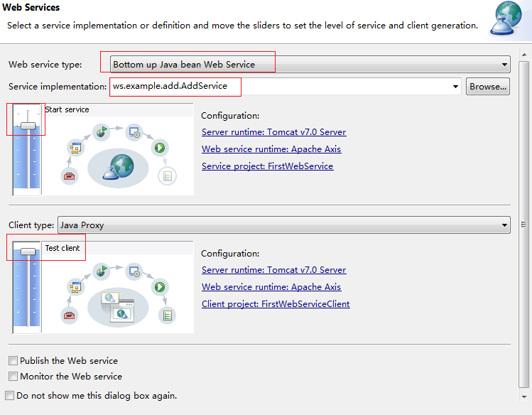Click the Web Services wizard banner globe icon
The width and height of the screenshot is (532, 415).
[x=506, y=18]
